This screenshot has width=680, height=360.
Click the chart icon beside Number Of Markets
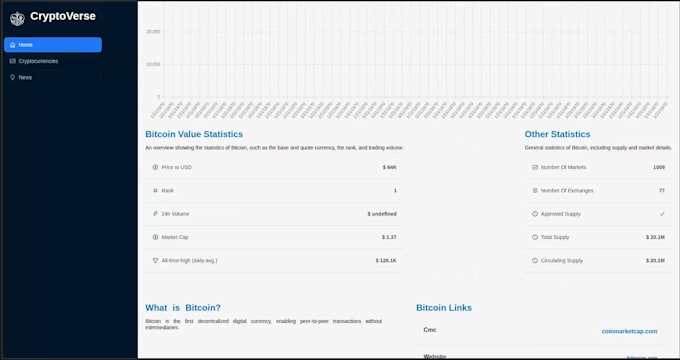click(535, 167)
